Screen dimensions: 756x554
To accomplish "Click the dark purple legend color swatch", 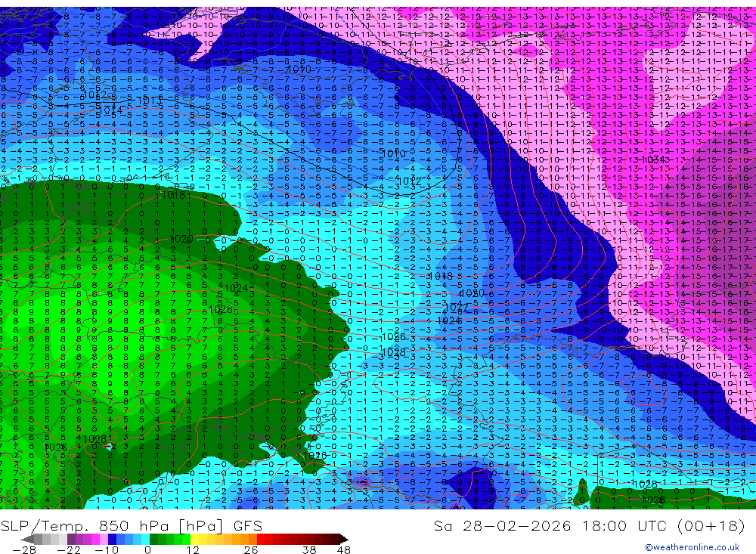I will (71, 539).
